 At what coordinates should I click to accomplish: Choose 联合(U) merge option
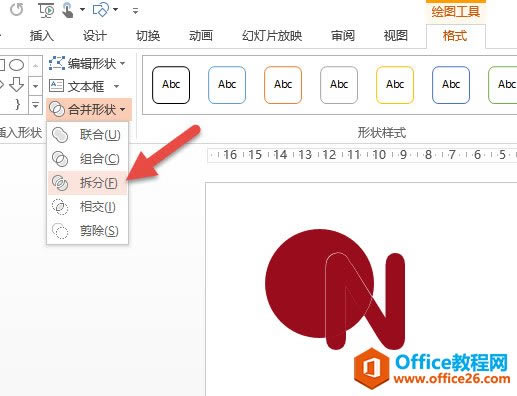pyautogui.click(x=88, y=135)
